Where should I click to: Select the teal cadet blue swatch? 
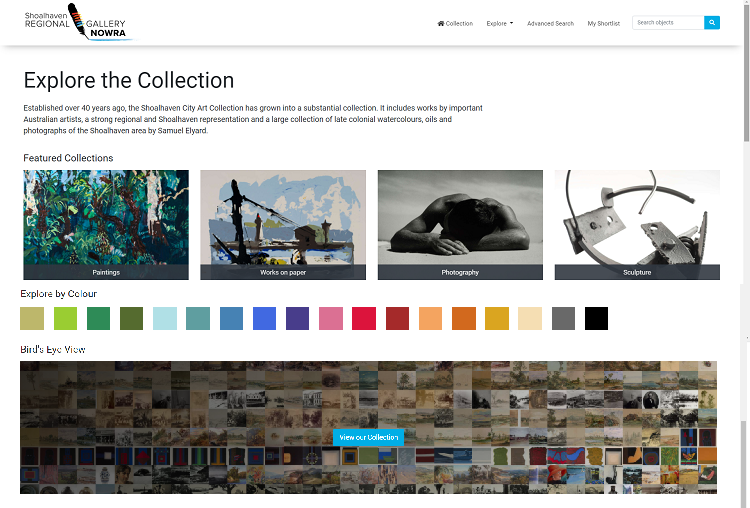coord(198,319)
